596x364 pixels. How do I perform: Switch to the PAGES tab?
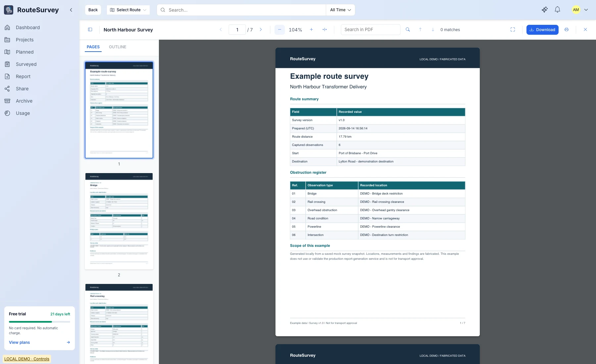coord(93,47)
